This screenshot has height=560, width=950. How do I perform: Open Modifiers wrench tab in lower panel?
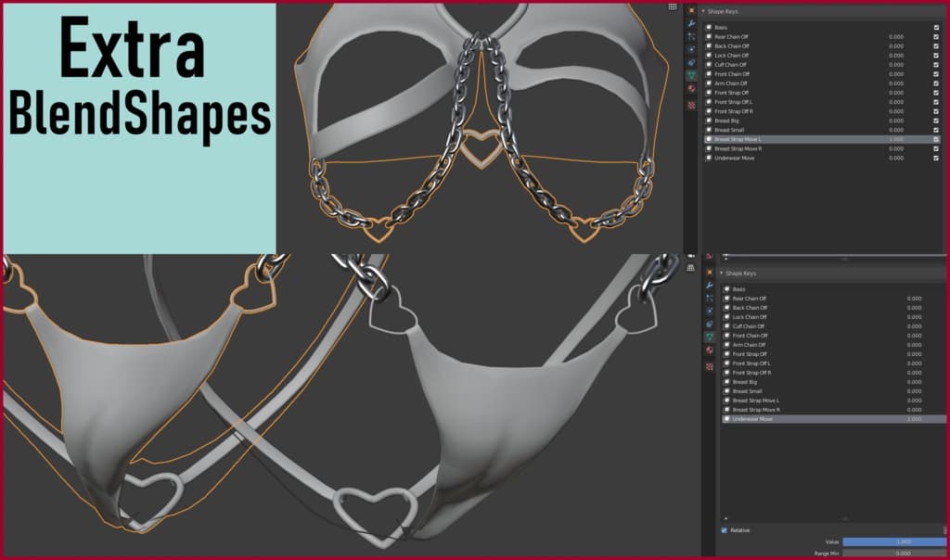710,286
